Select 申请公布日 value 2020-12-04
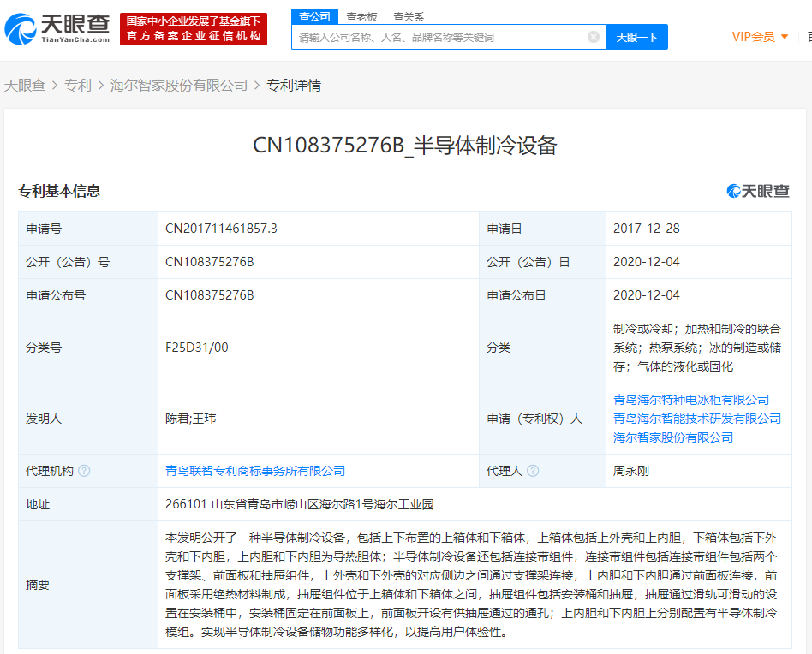The height and width of the screenshot is (654, 812). click(x=647, y=295)
